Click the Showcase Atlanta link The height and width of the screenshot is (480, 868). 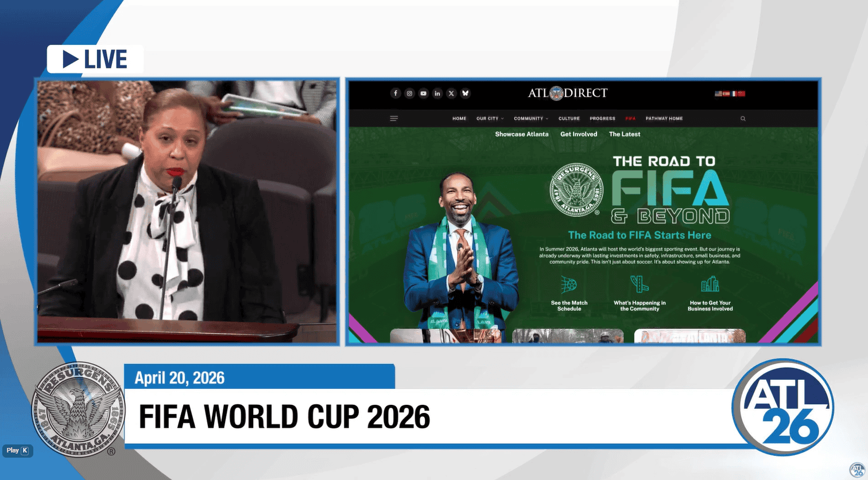pyautogui.click(x=522, y=134)
